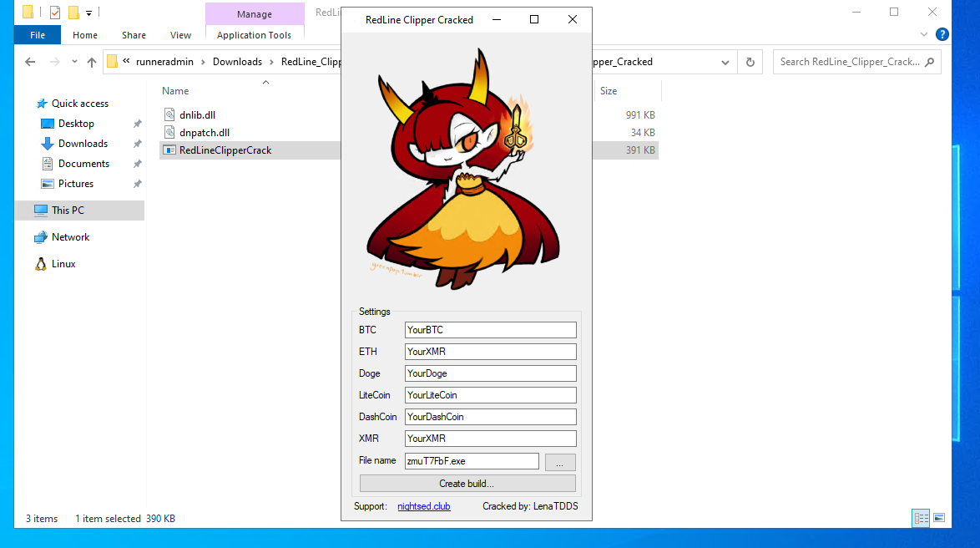
Task: Click the Back navigation arrow
Action: (30, 62)
